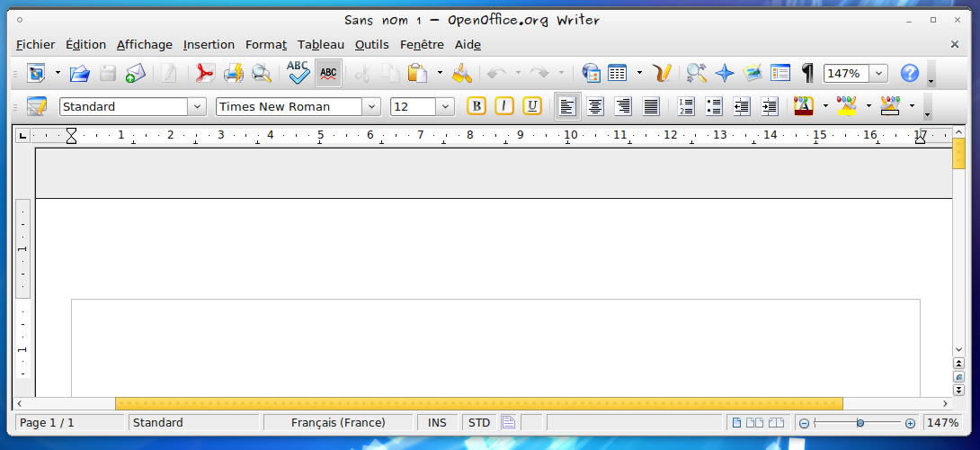Align text right
The width and height of the screenshot is (980, 450).
(x=623, y=106)
